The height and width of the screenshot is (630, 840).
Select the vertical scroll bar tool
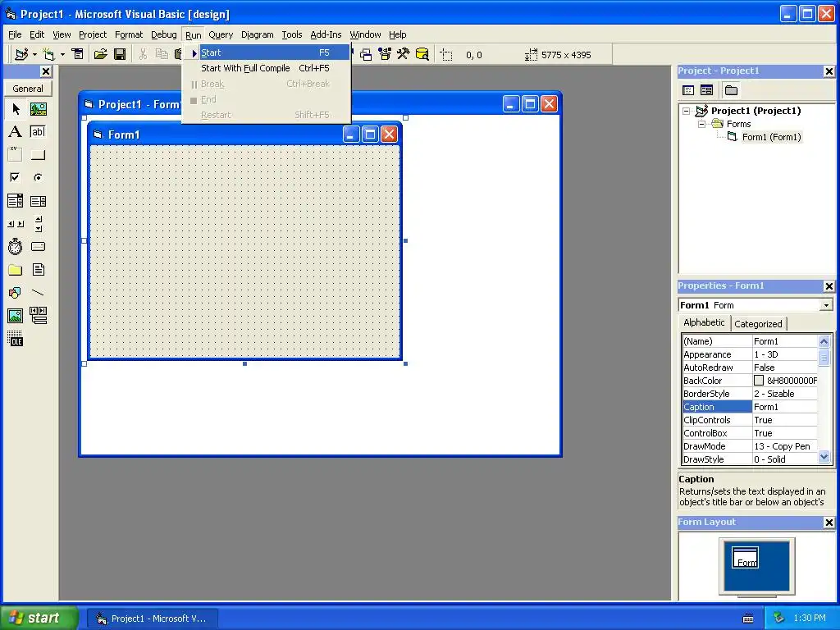38,224
